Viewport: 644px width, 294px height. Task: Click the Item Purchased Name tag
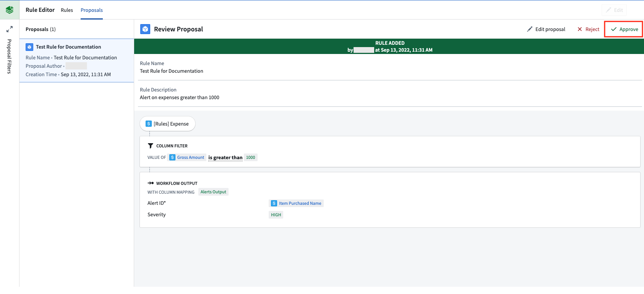click(x=296, y=203)
